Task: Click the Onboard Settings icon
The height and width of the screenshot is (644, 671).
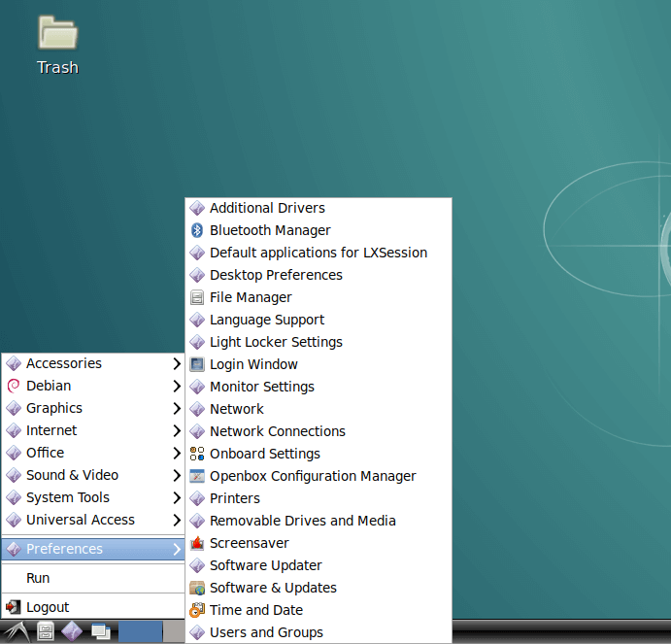Action: 197,454
